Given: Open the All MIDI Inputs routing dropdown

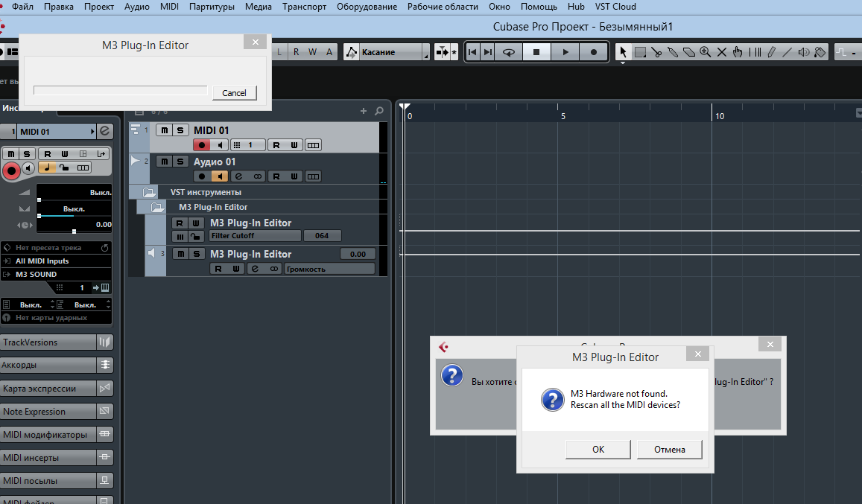Looking at the screenshot, I should click(x=57, y=261).
